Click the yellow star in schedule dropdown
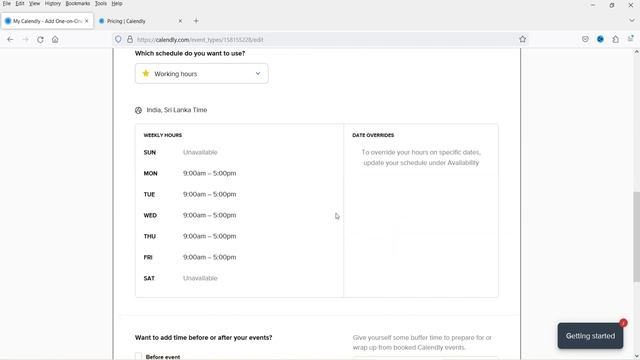 coord(146,73)
